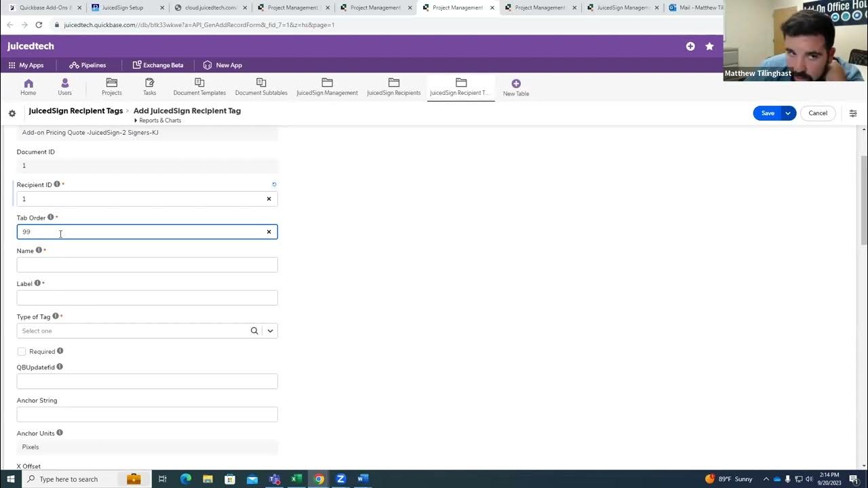Click the favorites star icon in header
This screenshot has height=488, width=868.
click(709, 46)
